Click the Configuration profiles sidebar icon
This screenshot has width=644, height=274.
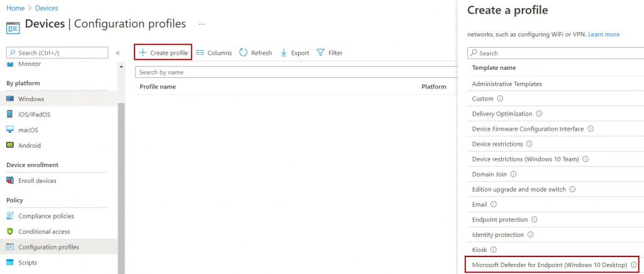click(10, 247)
